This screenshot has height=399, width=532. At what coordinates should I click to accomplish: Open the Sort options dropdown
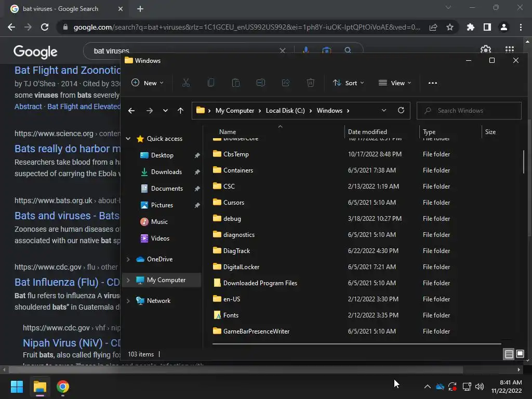tap(349, 83)
